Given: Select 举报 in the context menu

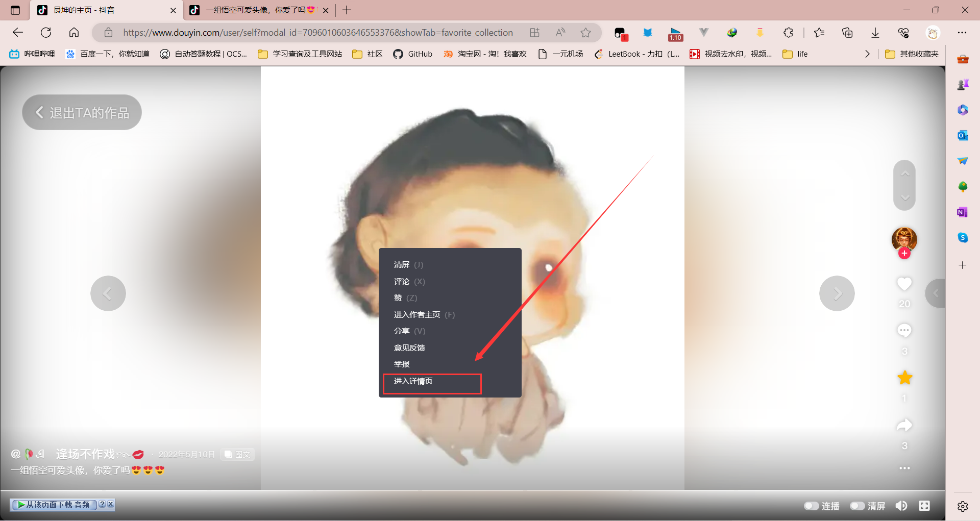Looking at the screenshot, I should click(402, 364).
